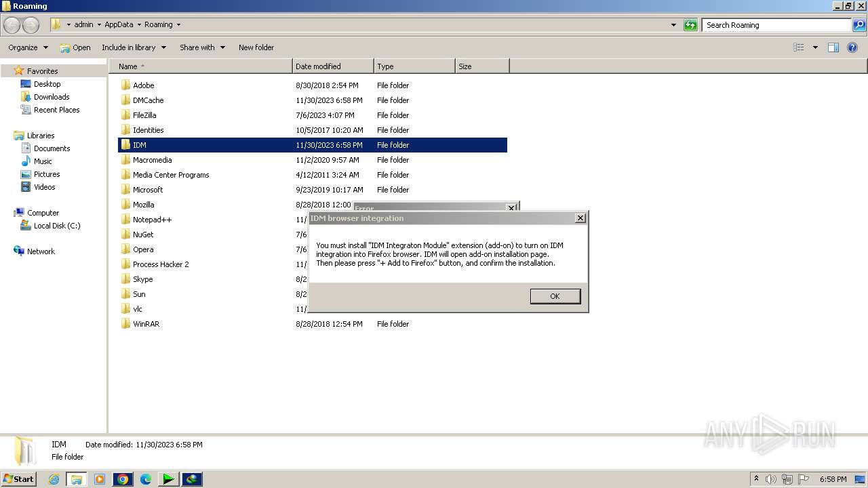Expand the Roaming breadcrumb arrow
The height and width of the screenshot is (488, 868).
pos(178,24)
